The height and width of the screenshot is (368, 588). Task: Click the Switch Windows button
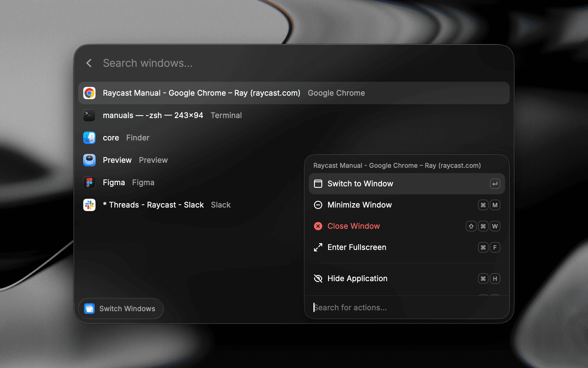(x=121, y=309)
